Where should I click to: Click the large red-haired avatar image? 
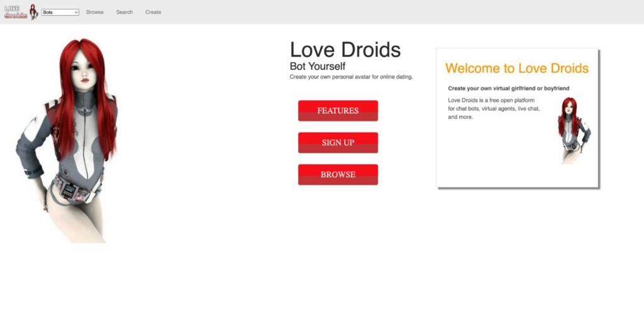click(69, 140)
